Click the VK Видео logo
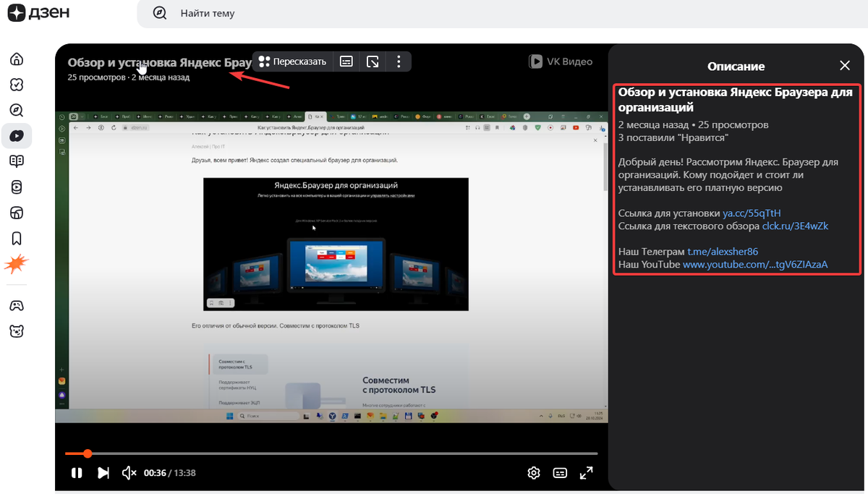The height and width of the screenshot is (494, 868). pyautogui.click(x=561, y=61)
